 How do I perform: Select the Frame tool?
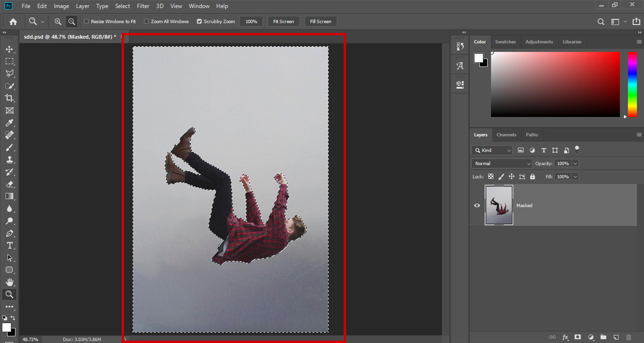click(x=9, y=110)
